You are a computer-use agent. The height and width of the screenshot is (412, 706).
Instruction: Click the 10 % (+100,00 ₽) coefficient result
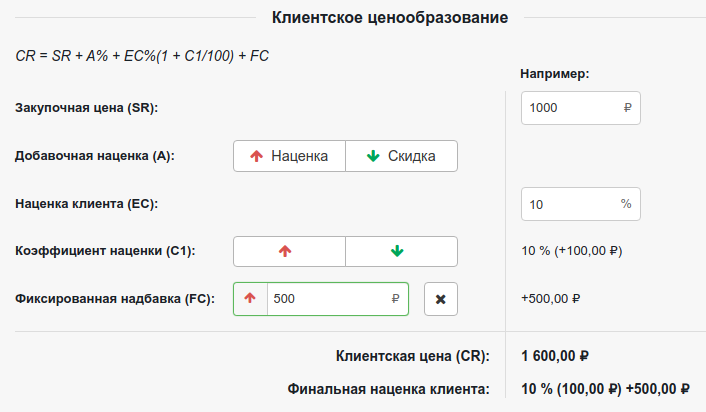tap(572, 251)
